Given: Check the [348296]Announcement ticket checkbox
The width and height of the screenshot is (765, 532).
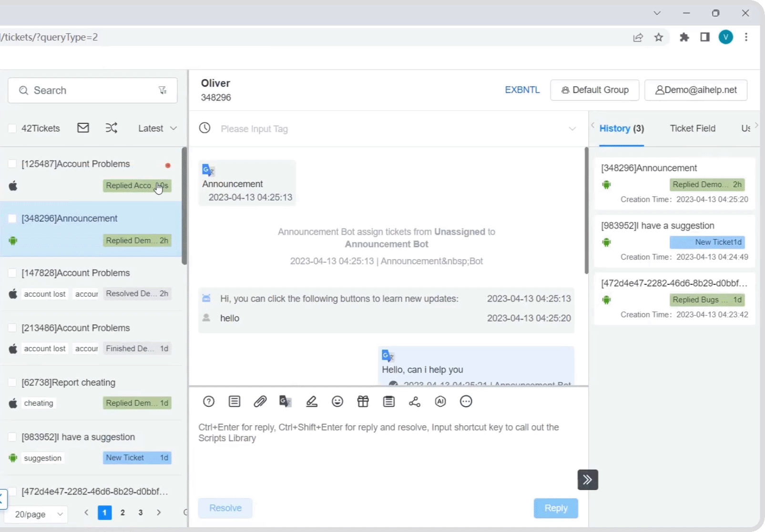Looking at the screenshot, I should point(12,219).
